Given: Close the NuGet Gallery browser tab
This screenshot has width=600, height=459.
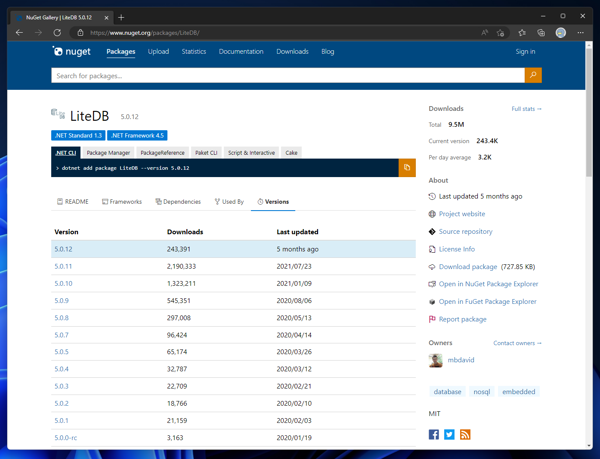Looking at the screenshot, I should [x=106, y=18].
